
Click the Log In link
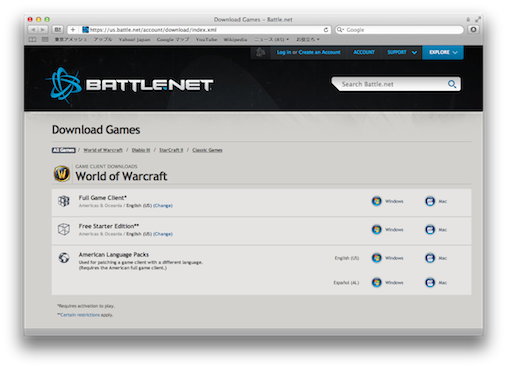tap(284, 52)
